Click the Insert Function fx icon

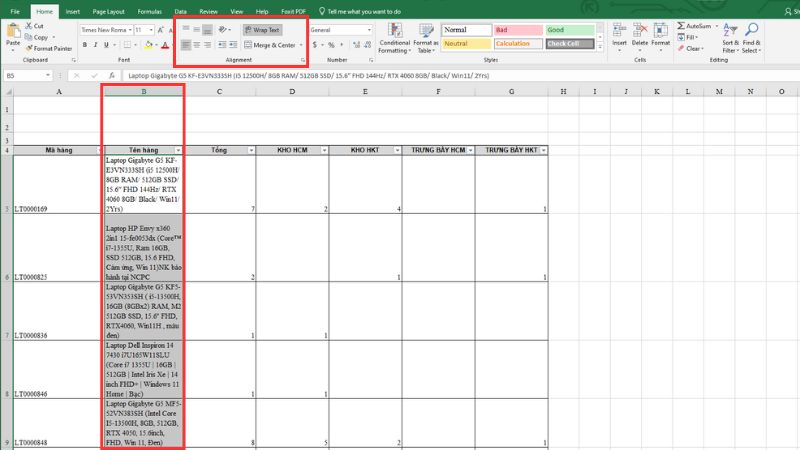click(x=112, y=76)
